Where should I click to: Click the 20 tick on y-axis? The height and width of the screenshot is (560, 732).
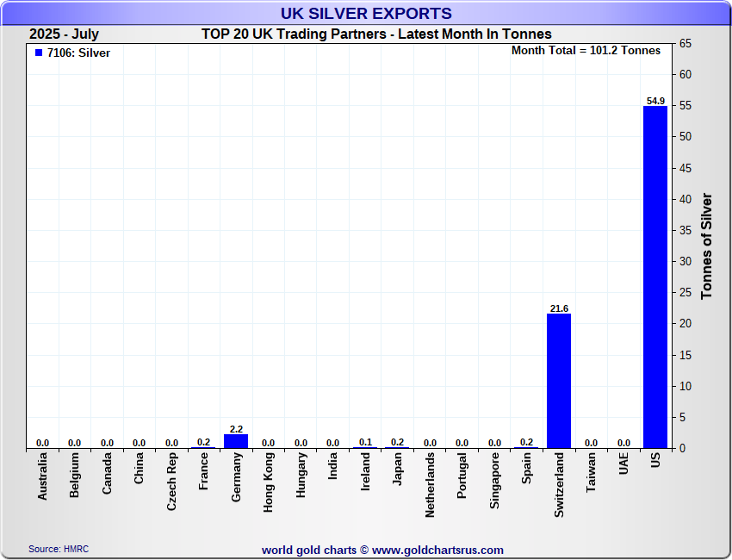click(685, 324)
